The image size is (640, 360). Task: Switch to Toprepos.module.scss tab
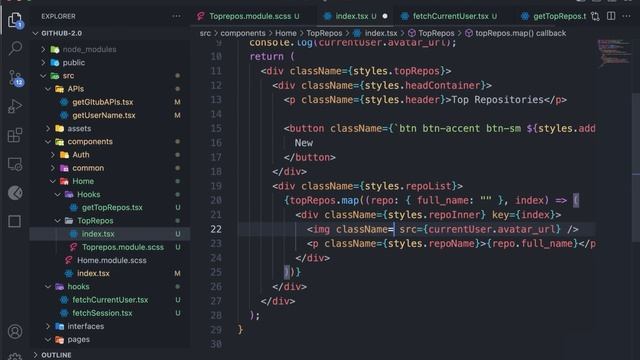[250, 16]
